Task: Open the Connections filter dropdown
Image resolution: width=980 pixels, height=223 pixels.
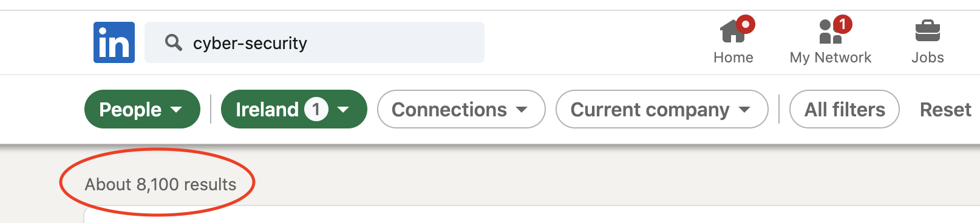Action: pyautogui.click(x=461, y=109)
